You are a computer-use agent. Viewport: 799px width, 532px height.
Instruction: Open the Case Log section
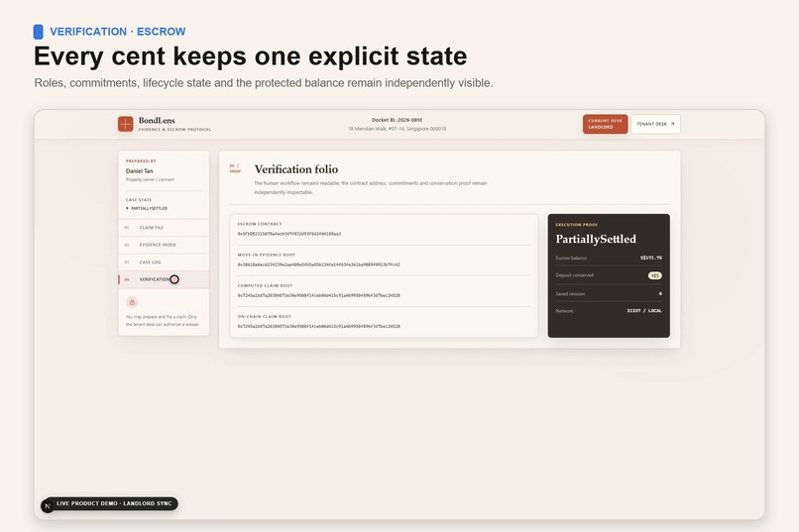[x=164, y=263]
